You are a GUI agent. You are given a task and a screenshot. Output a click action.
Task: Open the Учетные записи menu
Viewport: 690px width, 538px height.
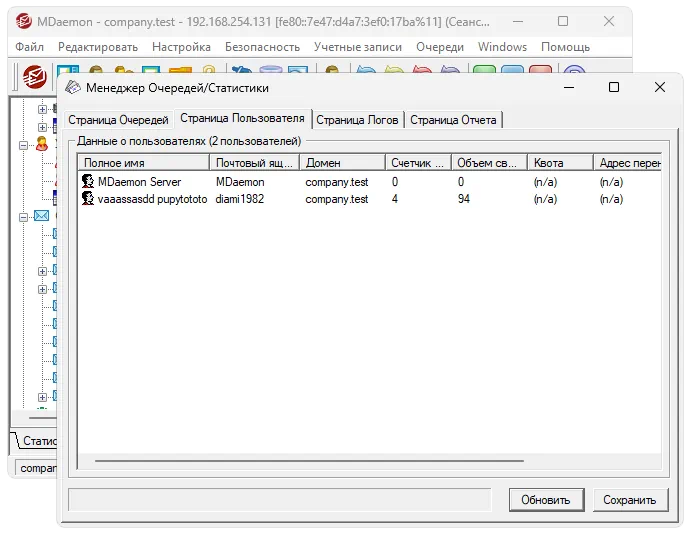pyautogui.click(x=358, y=47)
